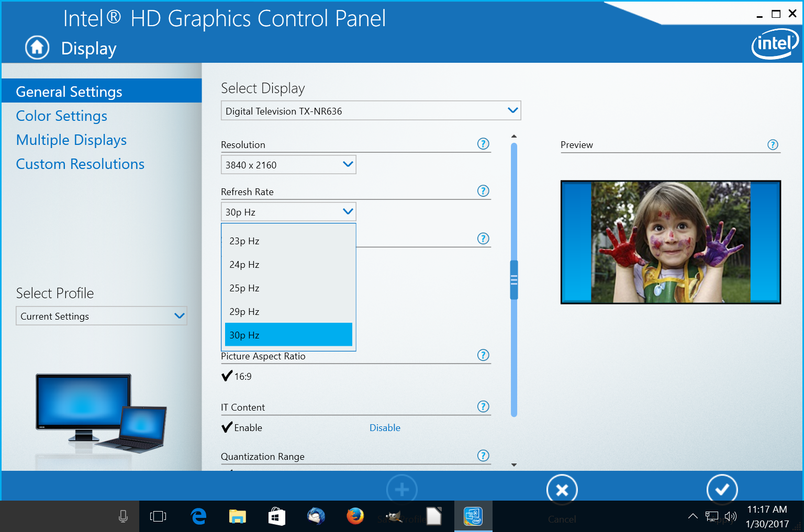Open Task View in taskbar

click(158, 516)
